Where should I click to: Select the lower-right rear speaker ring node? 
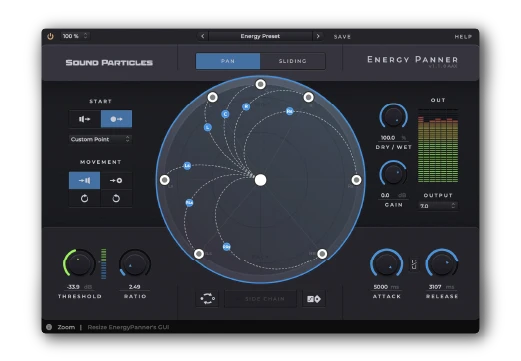322,254
